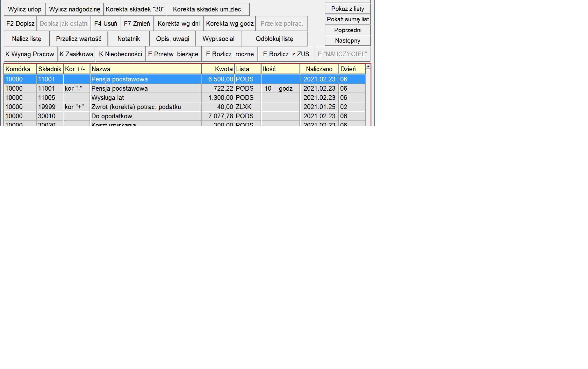588x369 pixels.
Task: Open K.Nieobecności card
Action: 120,54
